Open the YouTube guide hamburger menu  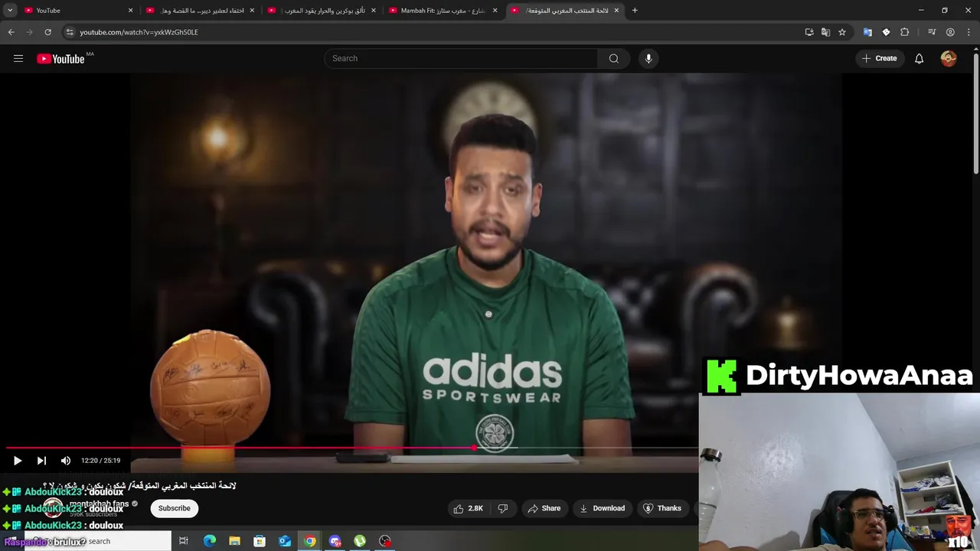(18, 58)
